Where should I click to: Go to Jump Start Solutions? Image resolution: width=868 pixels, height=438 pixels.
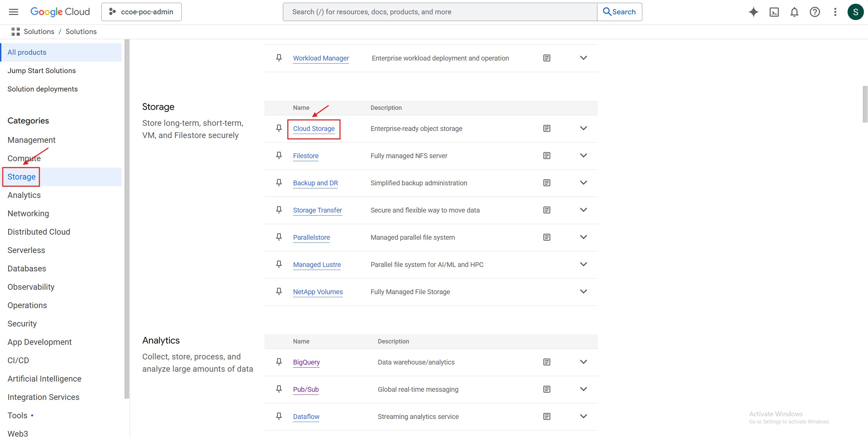pos(42,71)
